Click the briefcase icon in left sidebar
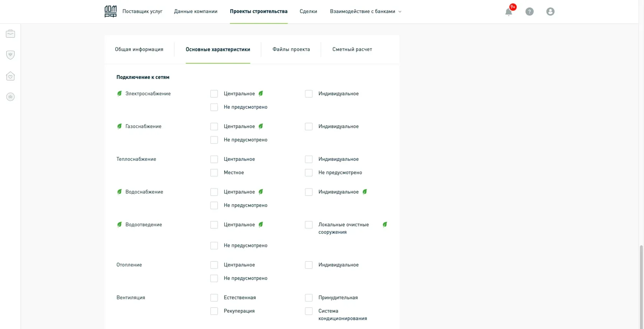This screenshot has width=644, height=329. [x=10, y=34]
